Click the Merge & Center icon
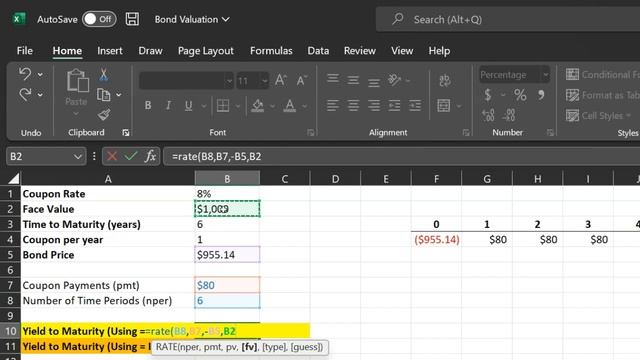 (x=444, y=106)
